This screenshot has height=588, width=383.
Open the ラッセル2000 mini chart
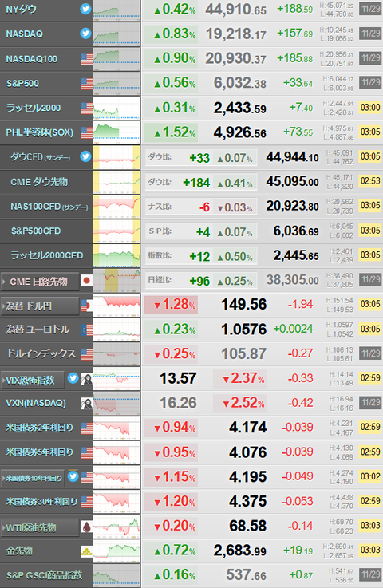click(116, 108)
